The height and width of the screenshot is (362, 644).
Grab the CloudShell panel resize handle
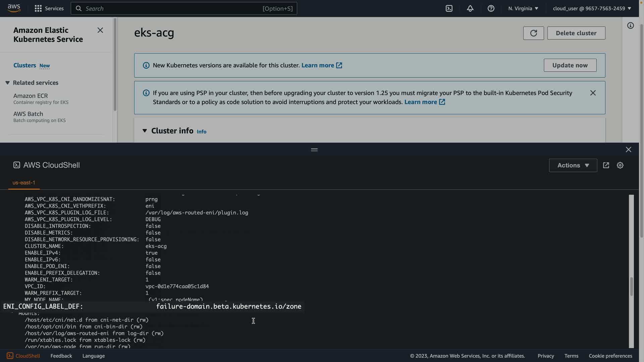314,150
